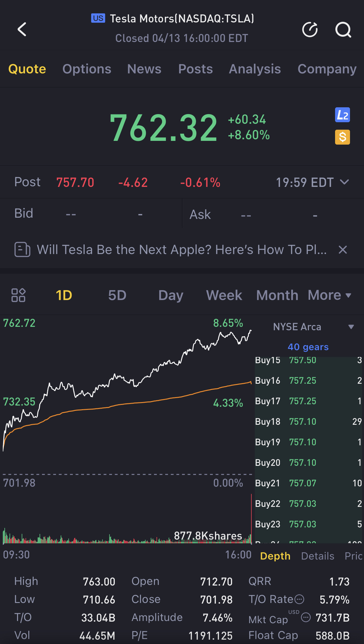Tap the back arrow icon
This screenshot has width=364, height=644.
[22, 30]
